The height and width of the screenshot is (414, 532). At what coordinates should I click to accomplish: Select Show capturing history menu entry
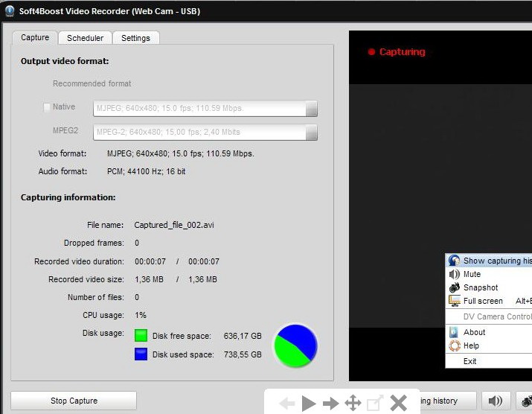[x=489, y=261]
